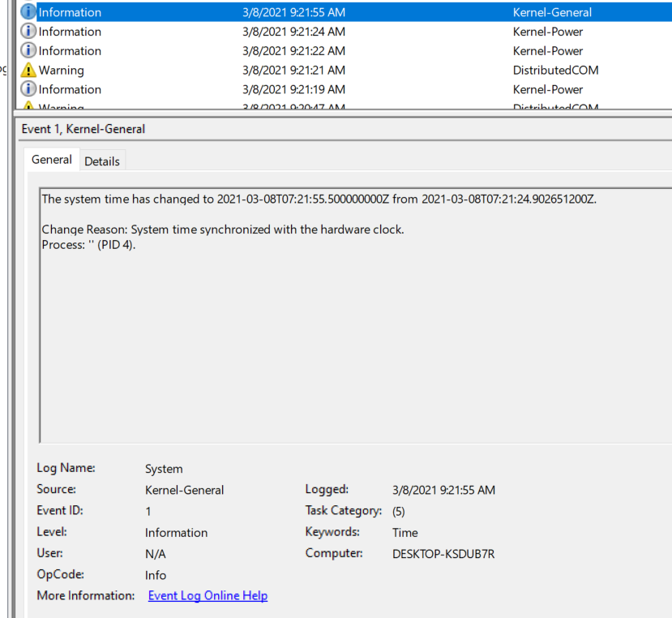Click the "Event 1, Kernel-General" pane header

pyautogui.click(x=83, y=129)
